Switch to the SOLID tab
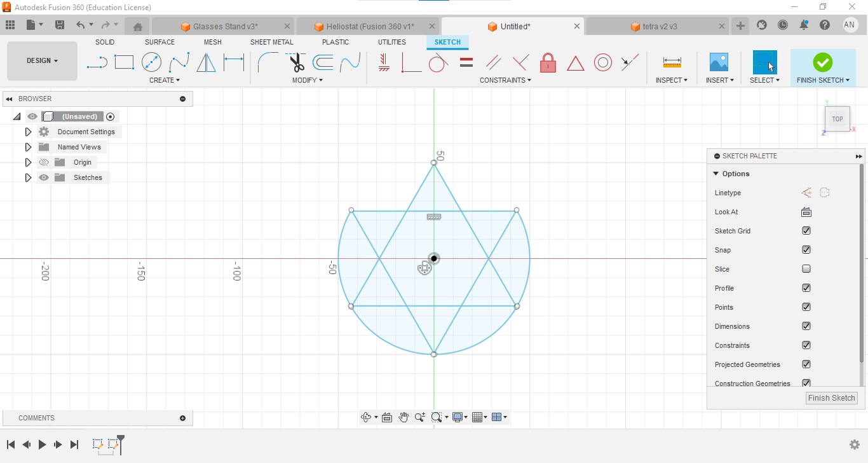The height and width of the screenshot is (463, 868). pyautogui.click(x=105, y=42)
